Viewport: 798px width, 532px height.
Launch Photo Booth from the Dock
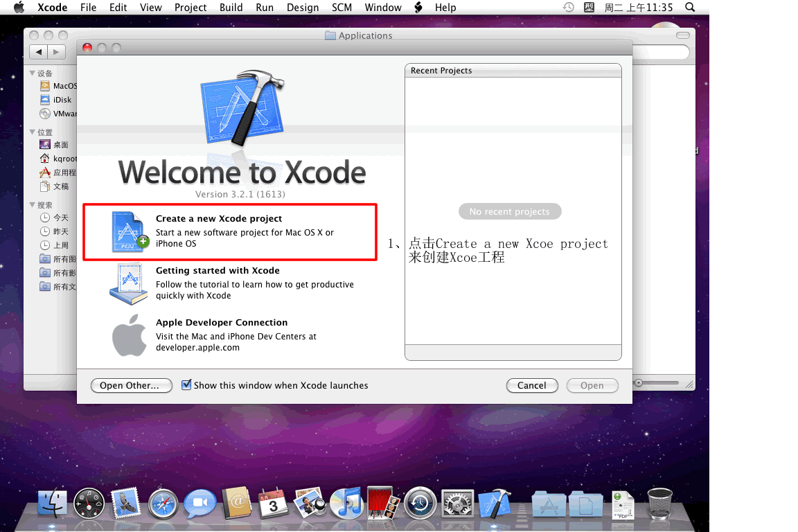tap(382, 502)
